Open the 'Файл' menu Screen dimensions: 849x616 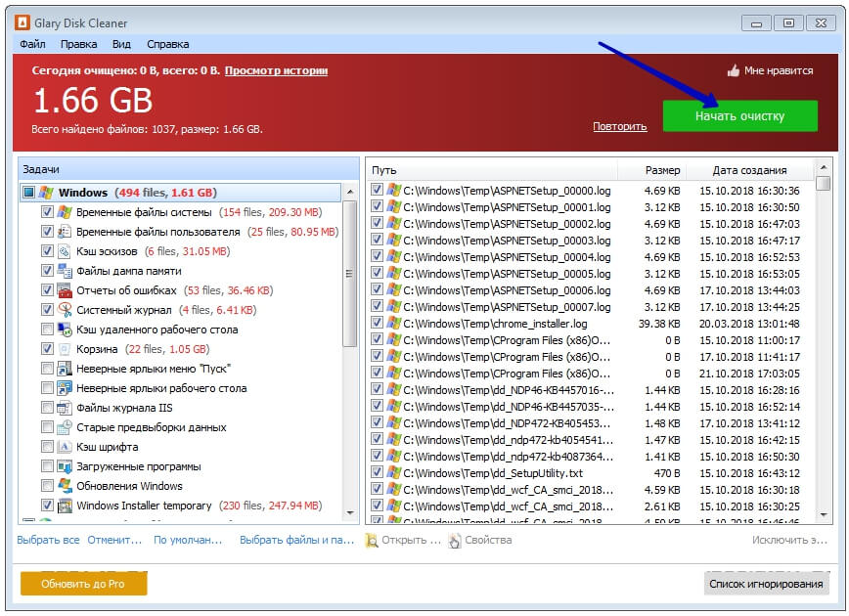(x=32, y=44)
